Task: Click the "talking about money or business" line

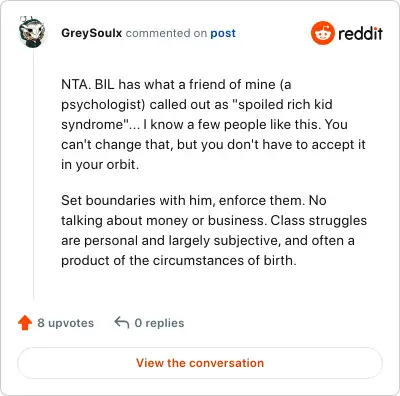Action: 164,220
